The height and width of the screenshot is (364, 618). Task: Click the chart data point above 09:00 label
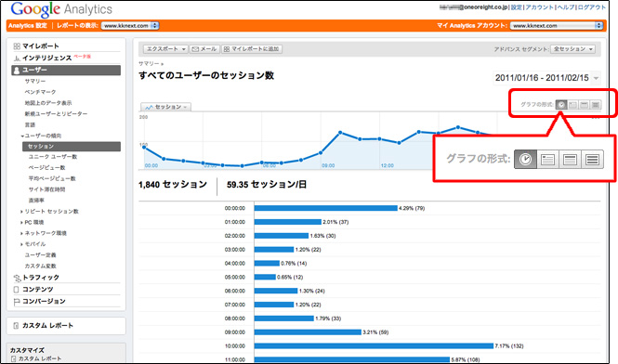click(x=321, y=153)
